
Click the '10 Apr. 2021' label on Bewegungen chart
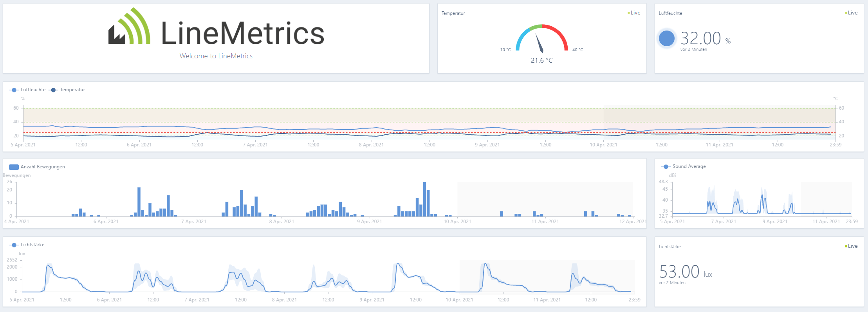click(x=457, y=222)
